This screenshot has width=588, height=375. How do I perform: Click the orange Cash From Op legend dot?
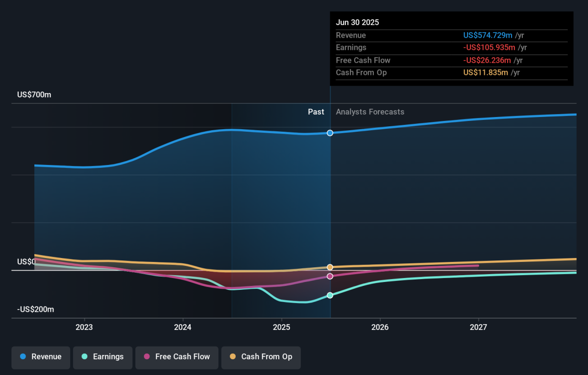[233, 357]
